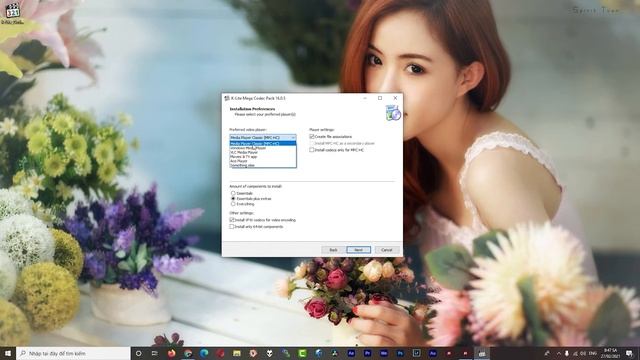
Task: Open the volume tray icon
Action: tap(583, 353)
